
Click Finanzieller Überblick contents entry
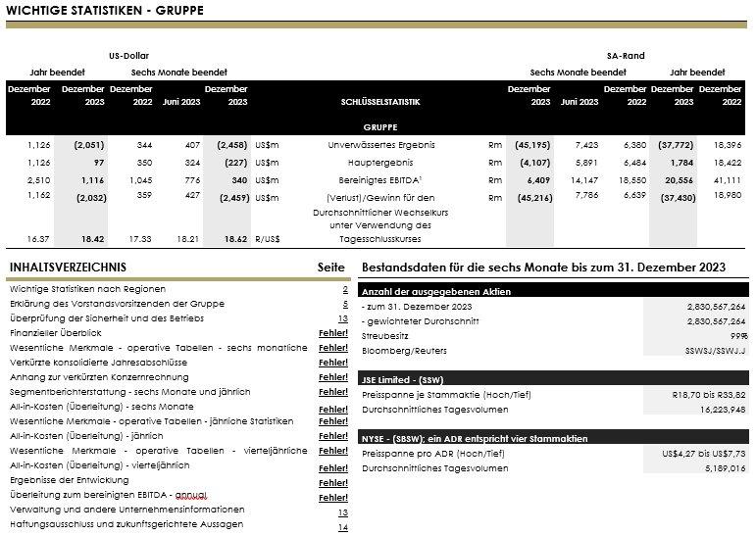pos(56,333)
